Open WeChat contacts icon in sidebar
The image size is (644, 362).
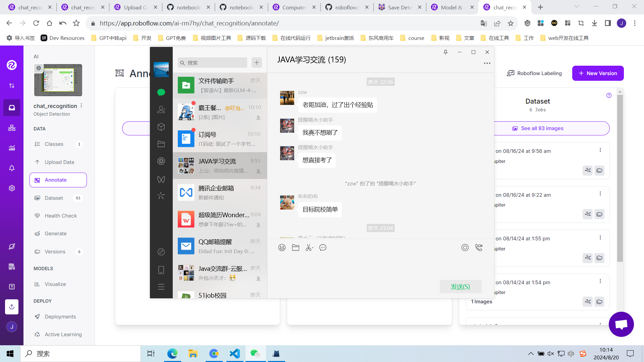click(161, 109)
